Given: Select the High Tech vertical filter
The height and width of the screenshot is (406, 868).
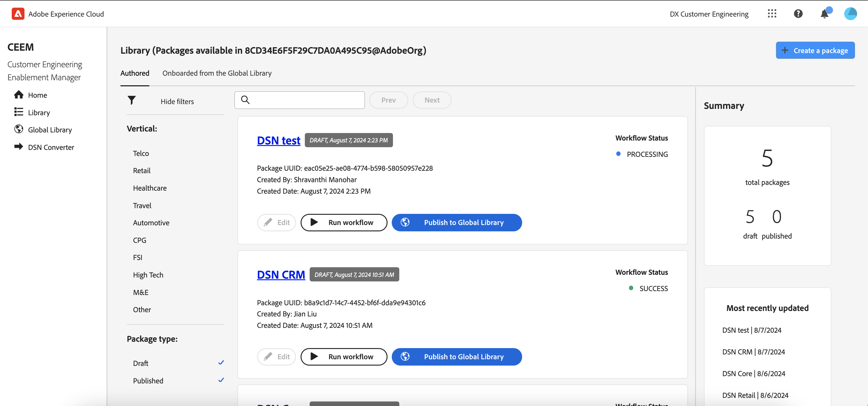Looking at the screenshot, I should (148, 275).
